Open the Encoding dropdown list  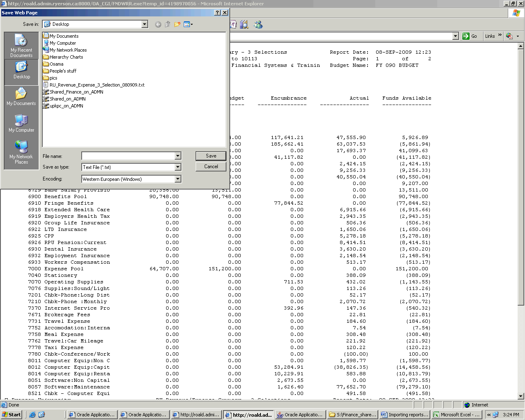(178, 179)
